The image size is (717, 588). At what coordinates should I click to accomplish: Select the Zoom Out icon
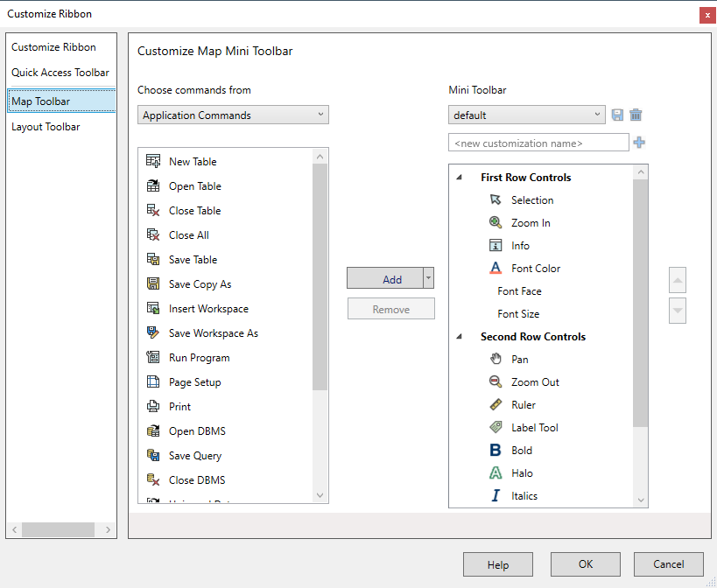495,381
